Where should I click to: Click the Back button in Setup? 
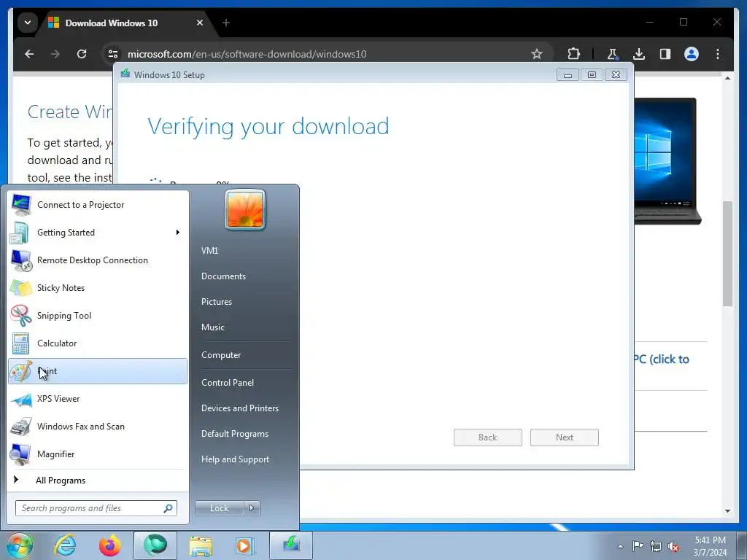point(488,437)
